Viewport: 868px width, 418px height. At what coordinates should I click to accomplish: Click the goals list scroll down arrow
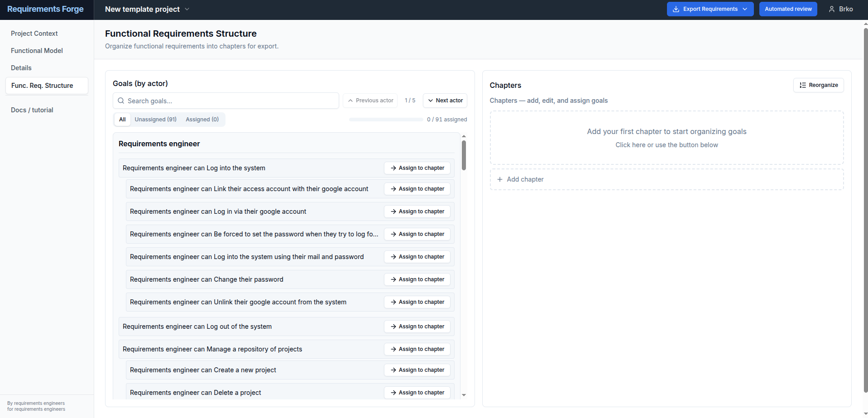coord(464,395)
